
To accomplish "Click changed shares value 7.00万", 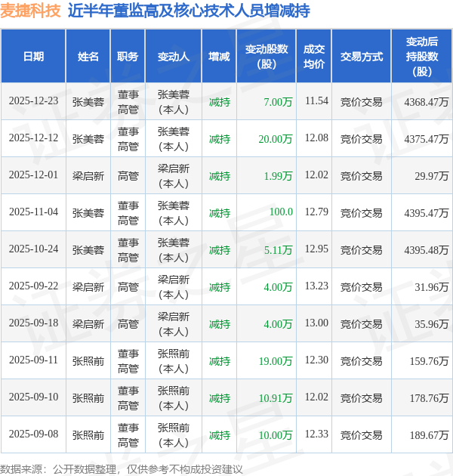I will 278,102.
